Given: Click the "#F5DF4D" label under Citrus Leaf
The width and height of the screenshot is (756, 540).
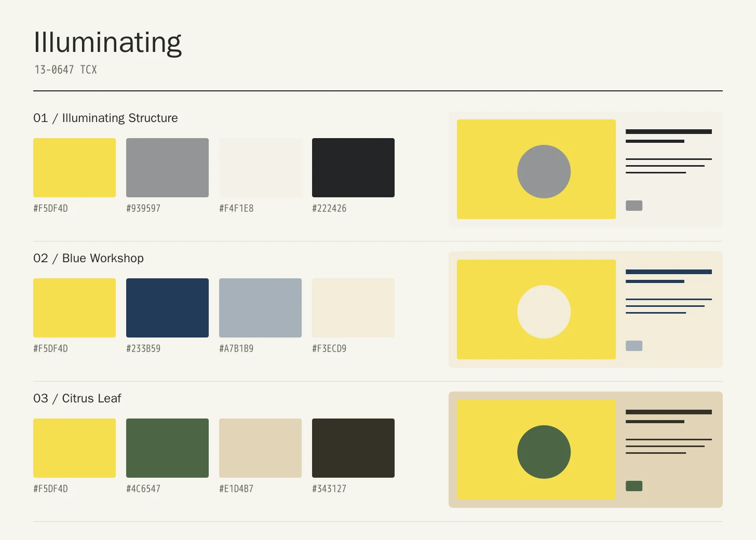Looking at the screenshot, I should coord(50,489).
